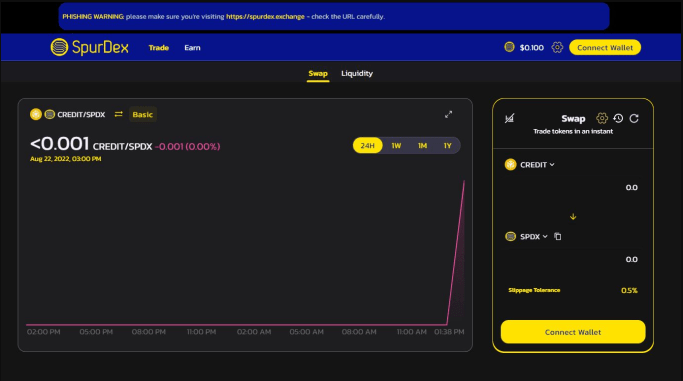
Task: Click the SPDX token icon in chart header
Action: [x=50, y=114]
